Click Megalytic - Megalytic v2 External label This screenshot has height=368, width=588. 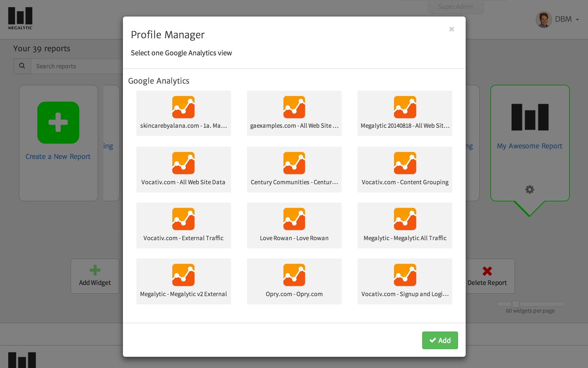[183, 294]
